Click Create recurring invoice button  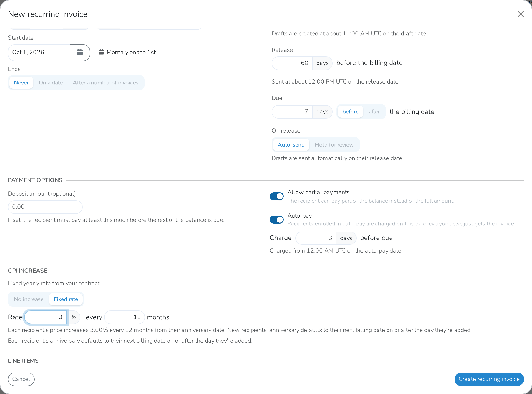[489, 379]
